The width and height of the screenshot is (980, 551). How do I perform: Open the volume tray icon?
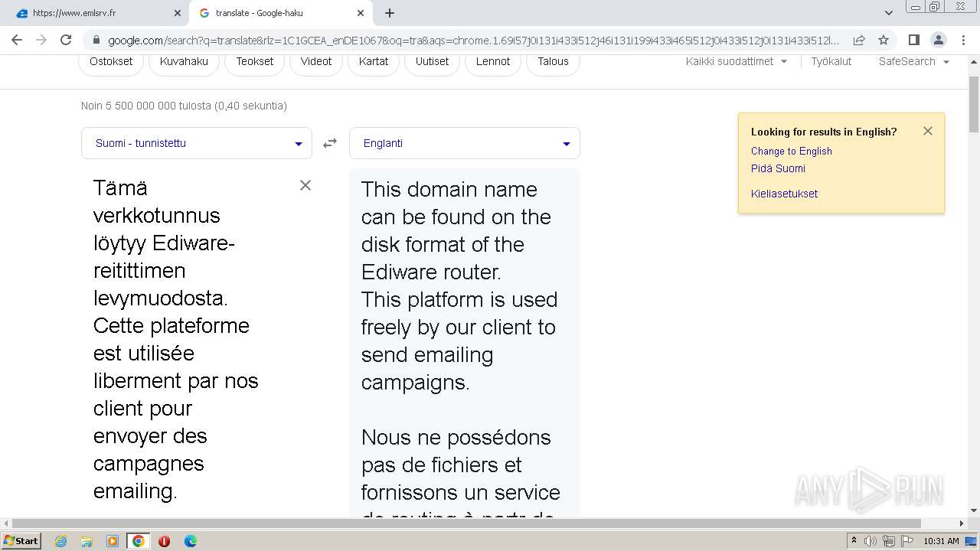click(871, 541)
